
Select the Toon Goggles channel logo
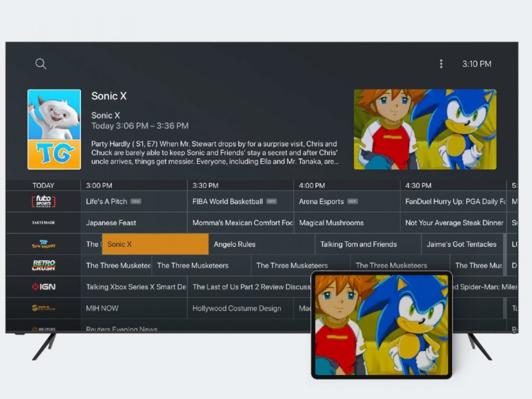coord(43,244)
